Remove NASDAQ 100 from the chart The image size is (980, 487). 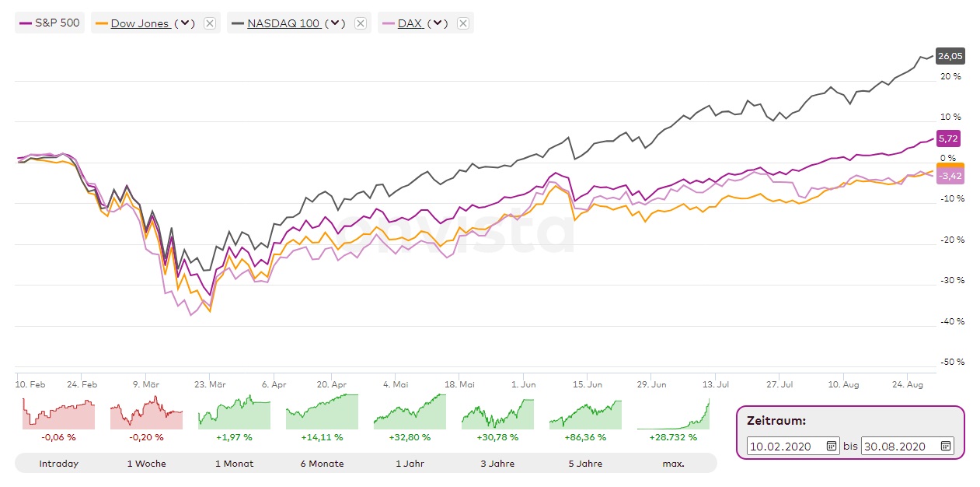pos(360,23)
